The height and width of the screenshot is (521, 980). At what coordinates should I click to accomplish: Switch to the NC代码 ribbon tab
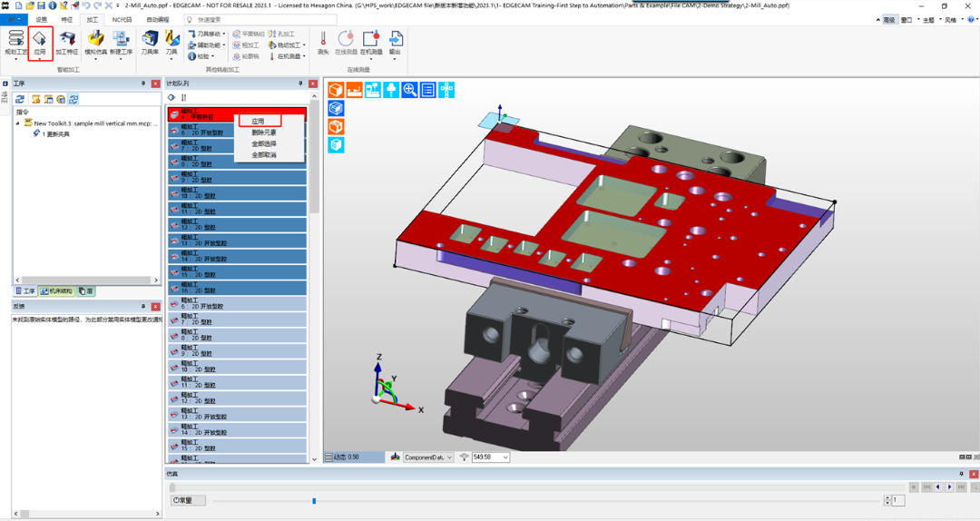122,20
